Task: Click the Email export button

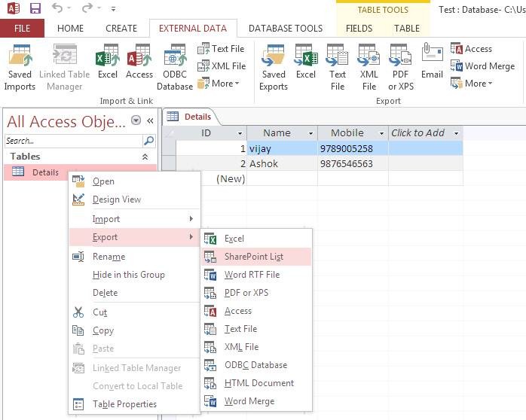Action: point(432,62)
